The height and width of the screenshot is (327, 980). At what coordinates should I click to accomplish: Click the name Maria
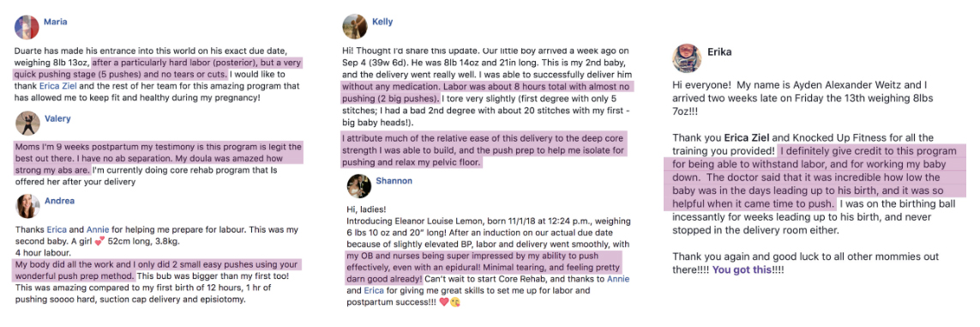point(56,21)
